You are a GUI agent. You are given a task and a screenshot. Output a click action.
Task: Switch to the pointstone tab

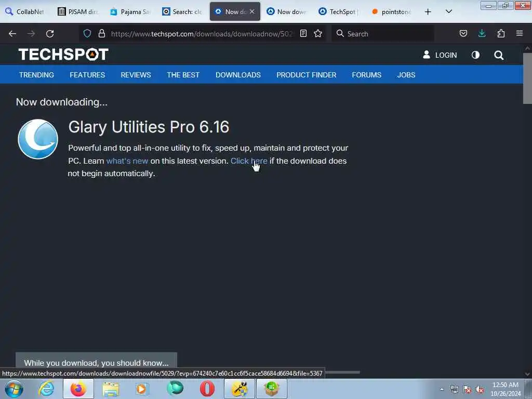[x=392, y=11]
